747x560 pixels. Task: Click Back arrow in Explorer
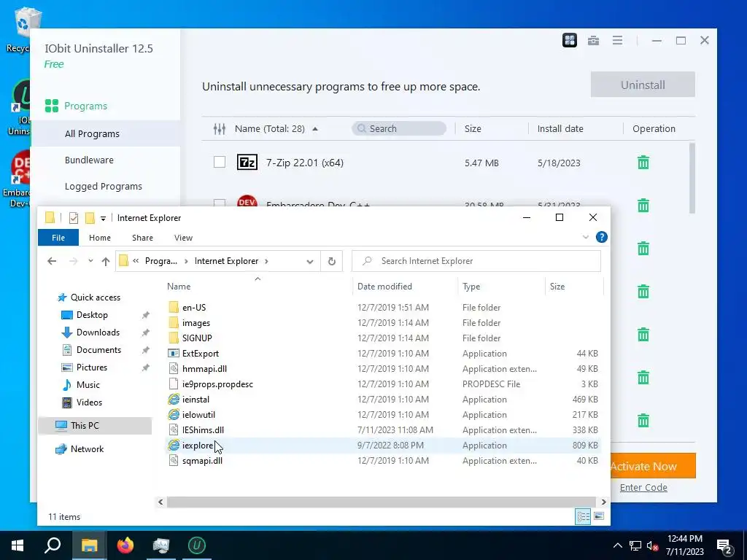pos(52,261)
